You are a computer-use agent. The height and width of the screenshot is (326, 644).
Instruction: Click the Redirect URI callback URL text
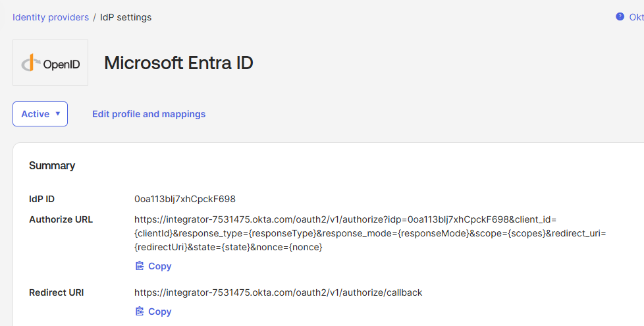pos(278,293)
